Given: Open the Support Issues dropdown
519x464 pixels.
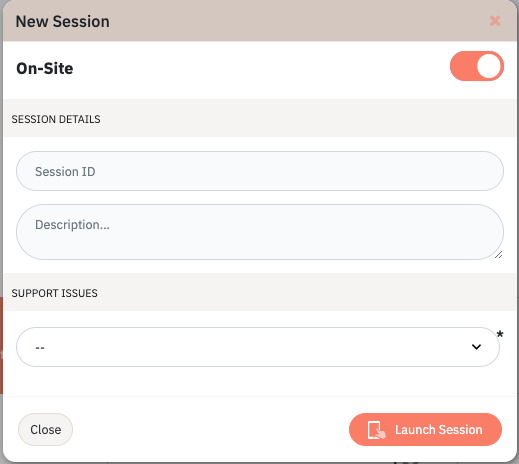Looking at the screenshot, I should tap(258, 347).
